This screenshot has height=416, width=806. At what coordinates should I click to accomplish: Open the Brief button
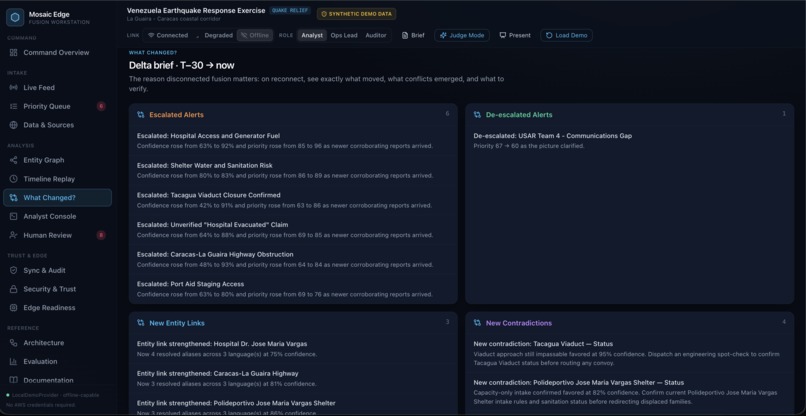(x=413, y=35)
